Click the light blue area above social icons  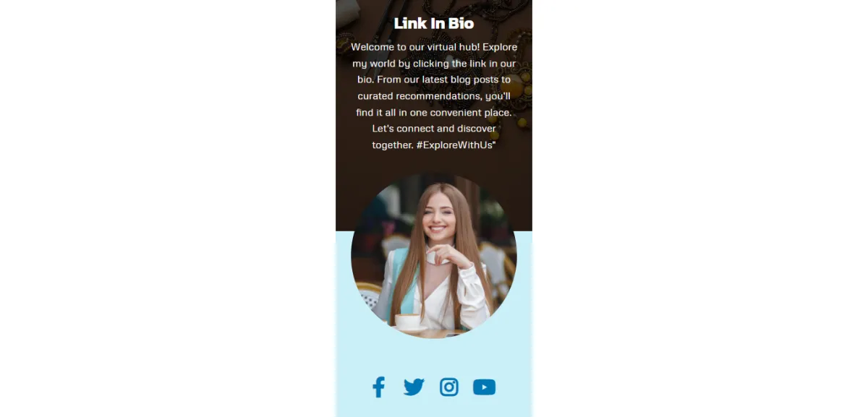[434, 356]
